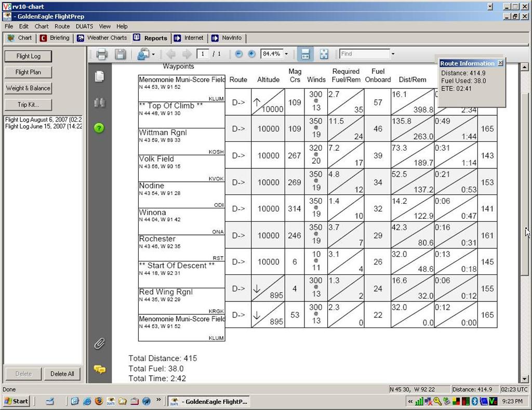
Task: Switch to the NavInfo tab
Action: [x=227, y=38]
